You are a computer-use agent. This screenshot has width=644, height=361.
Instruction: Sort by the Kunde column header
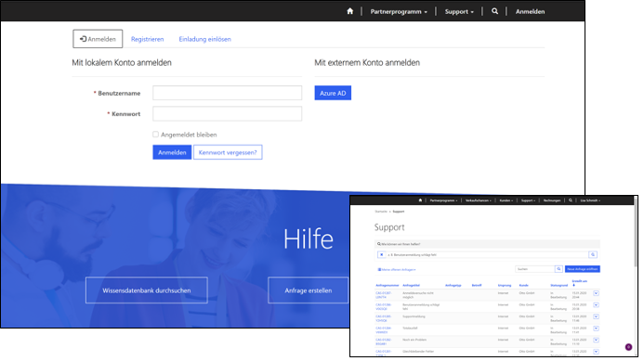524,285
